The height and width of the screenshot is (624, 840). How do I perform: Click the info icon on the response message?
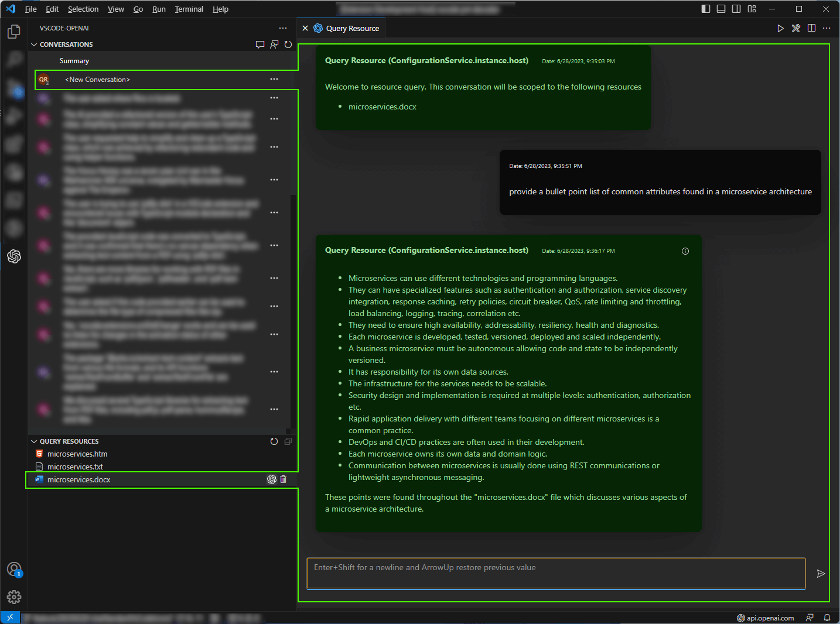pos(685,251)
